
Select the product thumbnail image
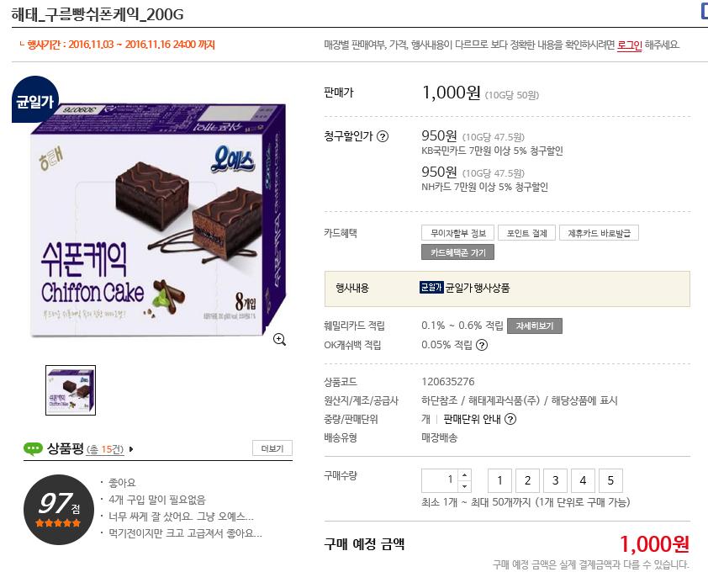(x=71, y=390)
